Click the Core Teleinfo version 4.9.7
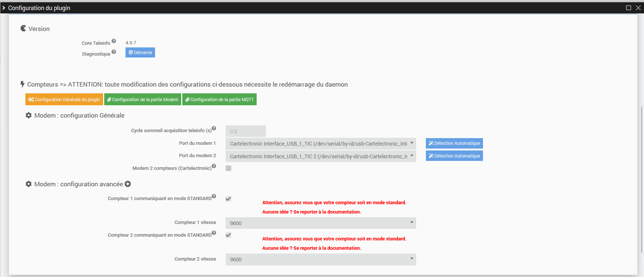 tap(131, 43)
